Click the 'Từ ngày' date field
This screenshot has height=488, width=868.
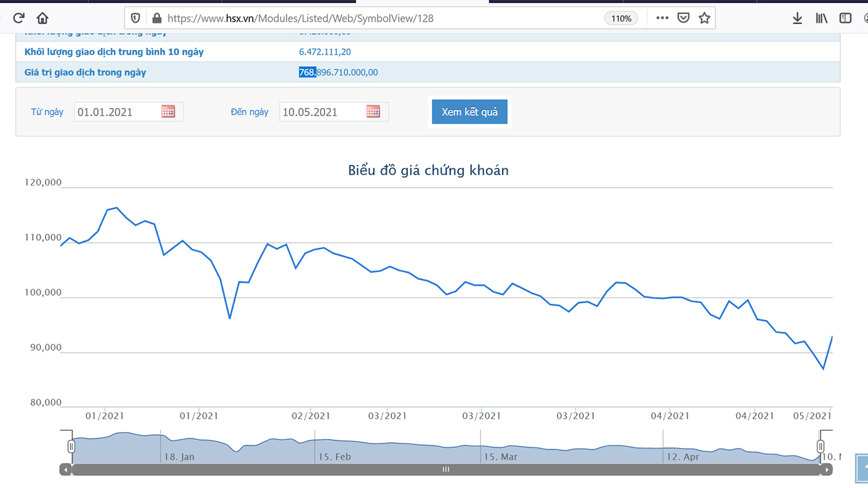point(116,112)
